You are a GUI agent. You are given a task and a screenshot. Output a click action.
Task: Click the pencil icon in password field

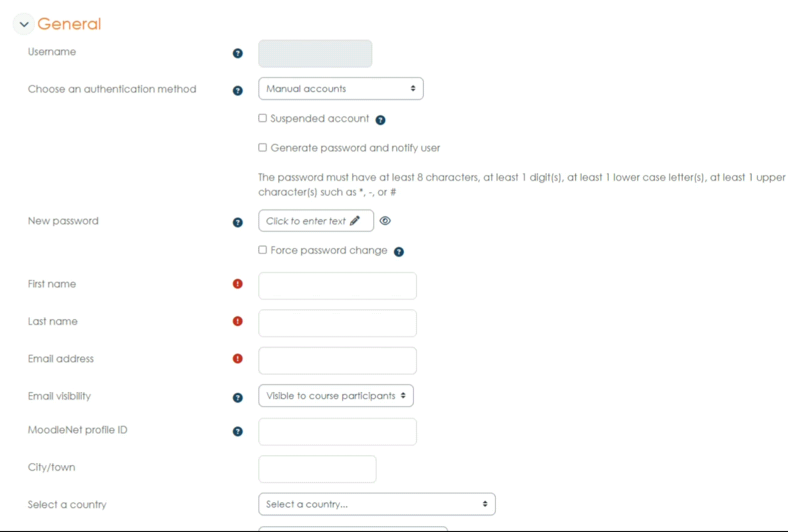pos(355,221)
